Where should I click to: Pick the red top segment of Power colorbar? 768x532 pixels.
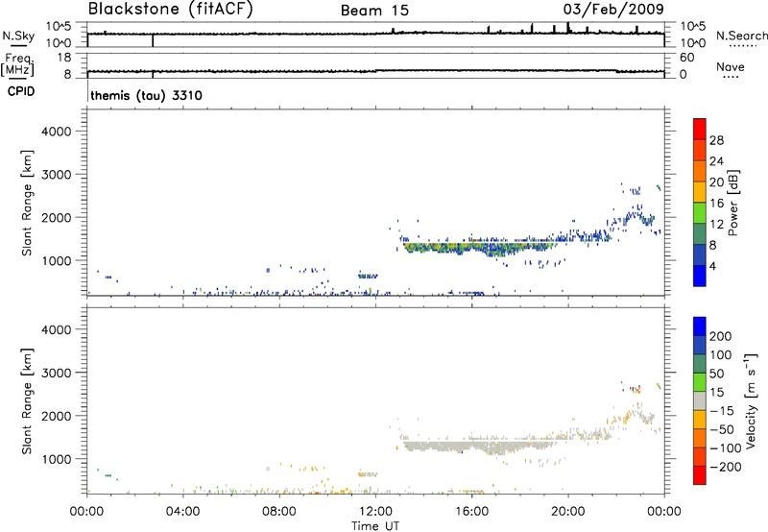point(700,130)
